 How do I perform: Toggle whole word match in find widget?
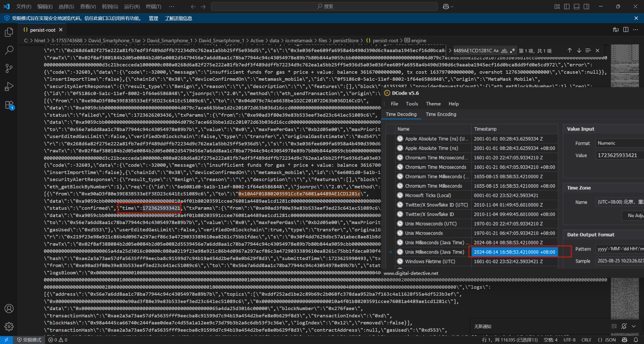coord(504,51)
